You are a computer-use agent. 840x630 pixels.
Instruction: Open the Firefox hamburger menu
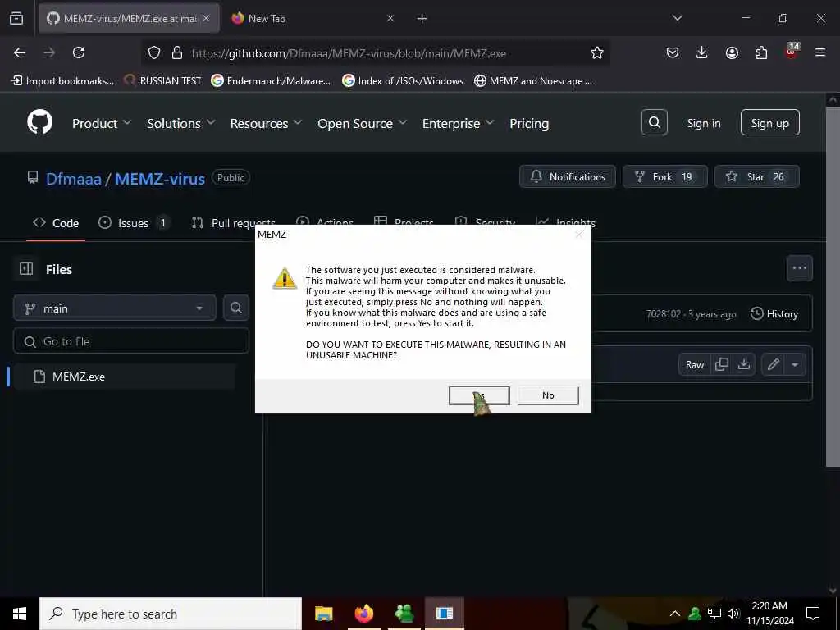pyautogui.click(x=820, y=52)
